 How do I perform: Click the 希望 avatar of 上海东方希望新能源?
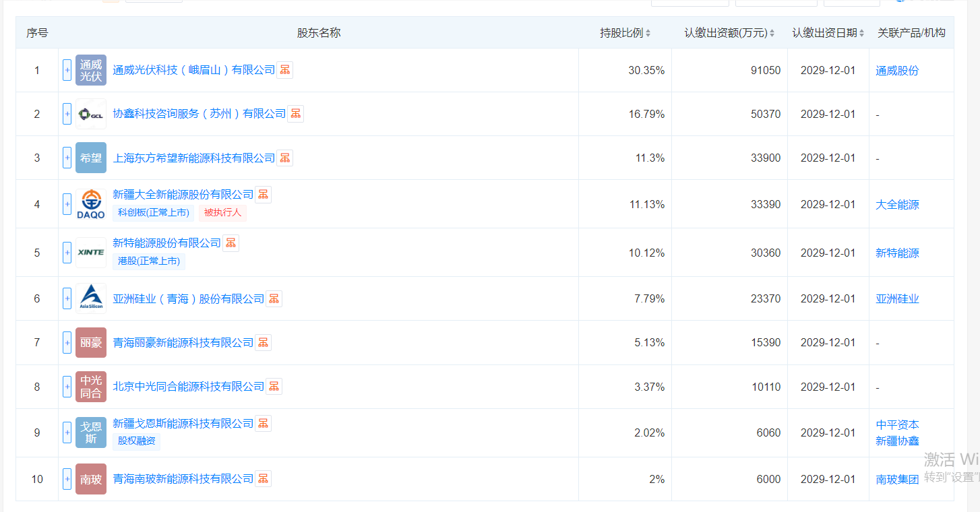[x=90, y=158]
